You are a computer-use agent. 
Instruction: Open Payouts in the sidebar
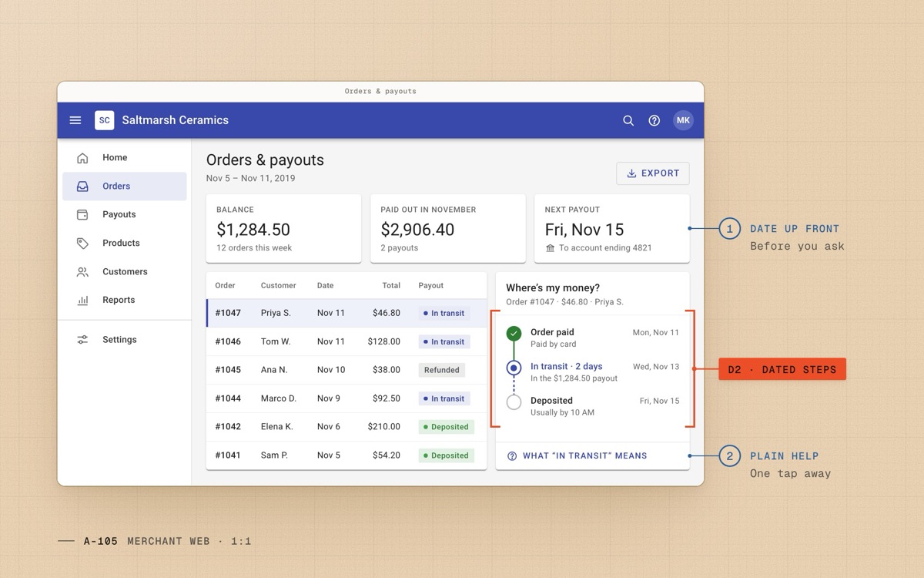[125, 215]
